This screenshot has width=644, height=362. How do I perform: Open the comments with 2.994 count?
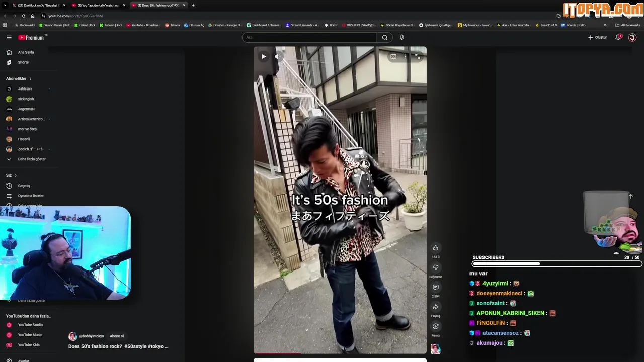pos(436,287)
